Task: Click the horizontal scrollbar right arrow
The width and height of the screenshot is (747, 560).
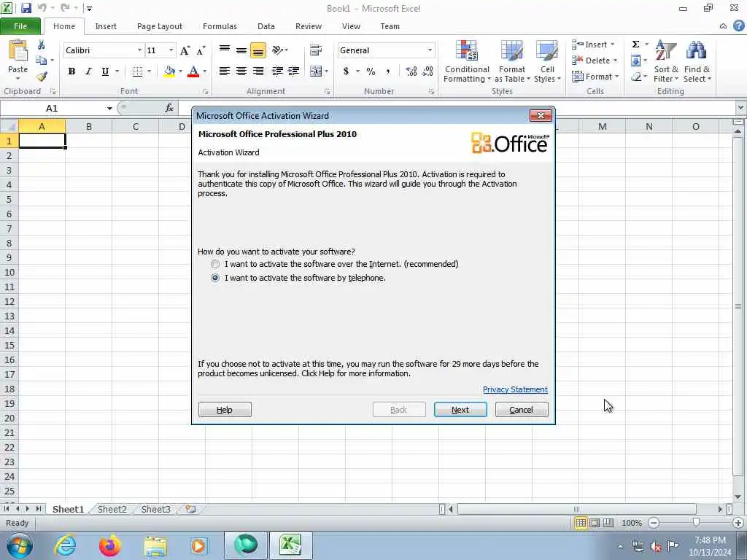Action: point(720,509)
